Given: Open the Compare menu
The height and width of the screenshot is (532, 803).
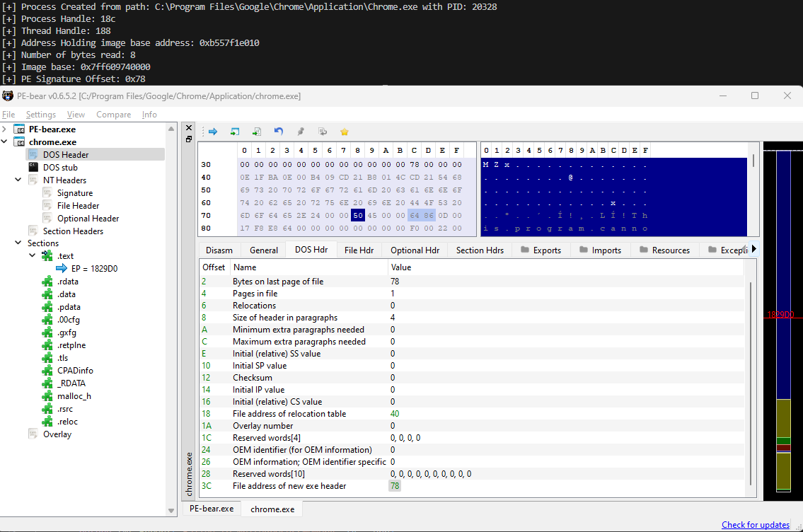Looking at the screenshot, I should pos(113,115).
